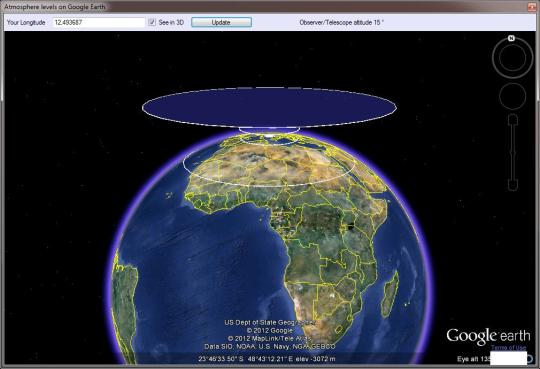Image resolution: width=540 pixels, height=369 pixels.
Task: Click the US Dept of State Geographer text
Action: 270,322
